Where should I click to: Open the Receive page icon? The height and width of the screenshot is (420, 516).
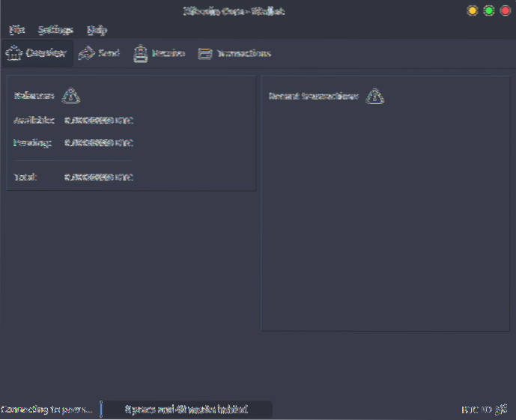(x=141, y=53)
